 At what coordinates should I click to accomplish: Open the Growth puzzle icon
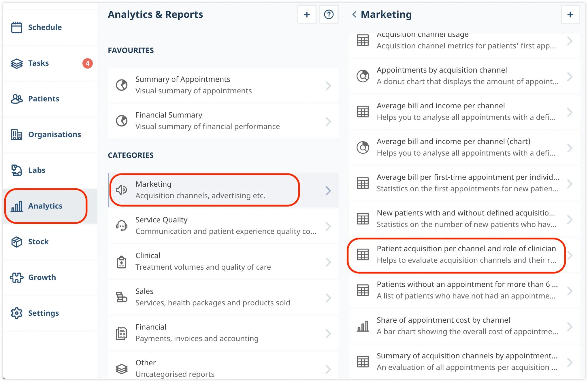[16, 277]
